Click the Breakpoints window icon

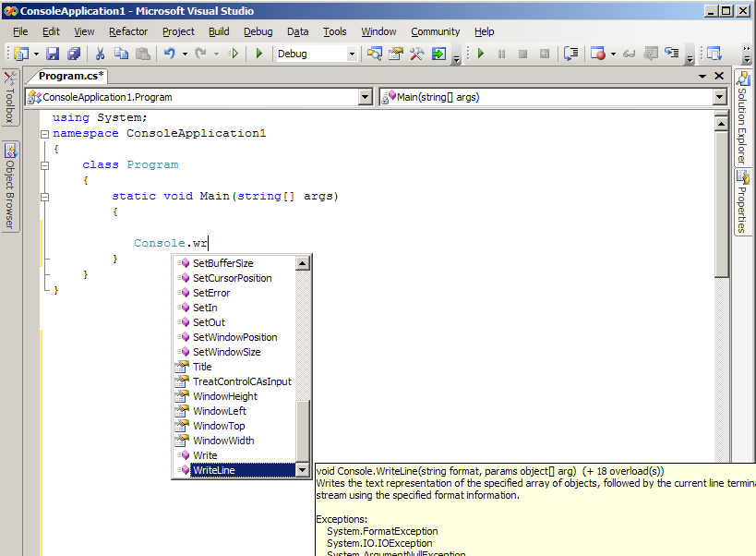click(x=598, y=54)
